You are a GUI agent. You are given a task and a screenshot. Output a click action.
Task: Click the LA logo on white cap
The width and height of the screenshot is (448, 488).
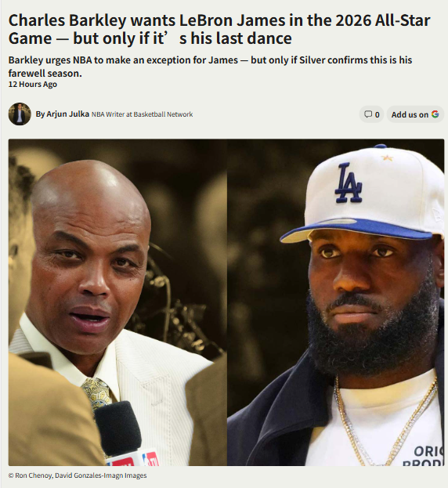[x=349, y=183]
